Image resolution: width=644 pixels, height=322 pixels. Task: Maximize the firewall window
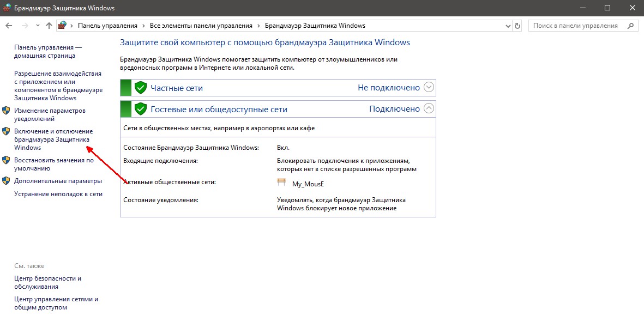coord(607,8)
